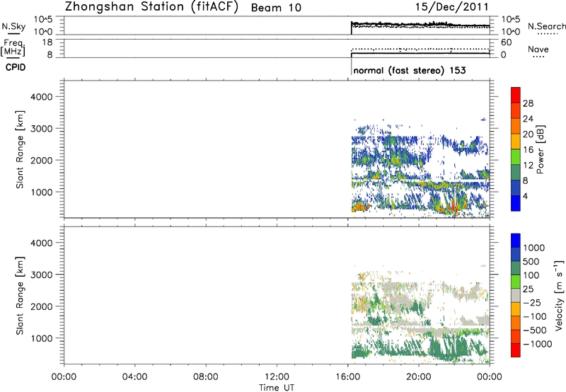Click the blue top of velocity colorbar

(x=516, y=241)
